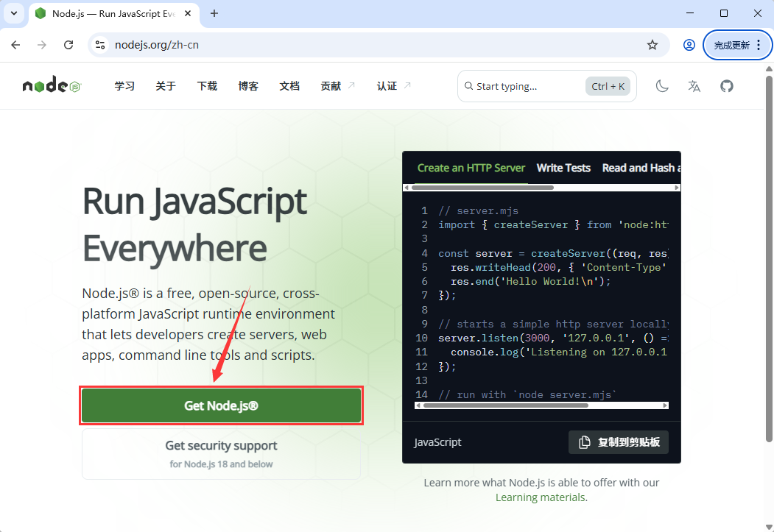The height and width of the screenshot is (532, 774).
Task: Click right arrow of code scrollbar
Action: tap(666, 405)
